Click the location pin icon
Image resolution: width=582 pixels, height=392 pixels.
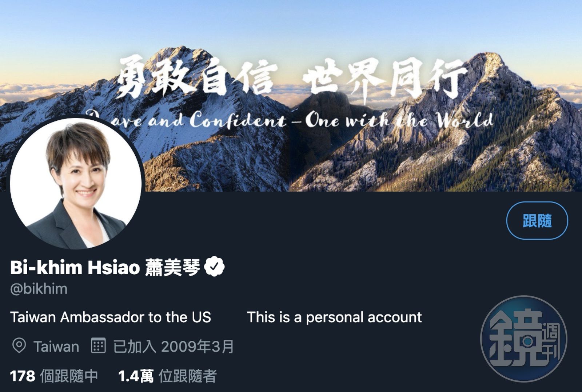tap(19, 346)
